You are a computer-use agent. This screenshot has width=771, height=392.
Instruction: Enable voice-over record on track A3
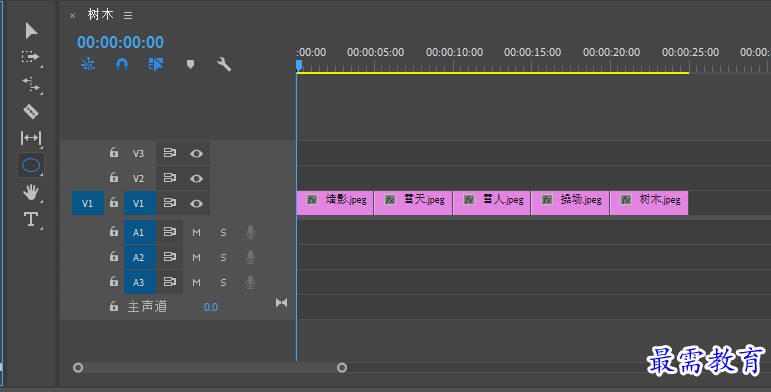(x=250, y=282)
